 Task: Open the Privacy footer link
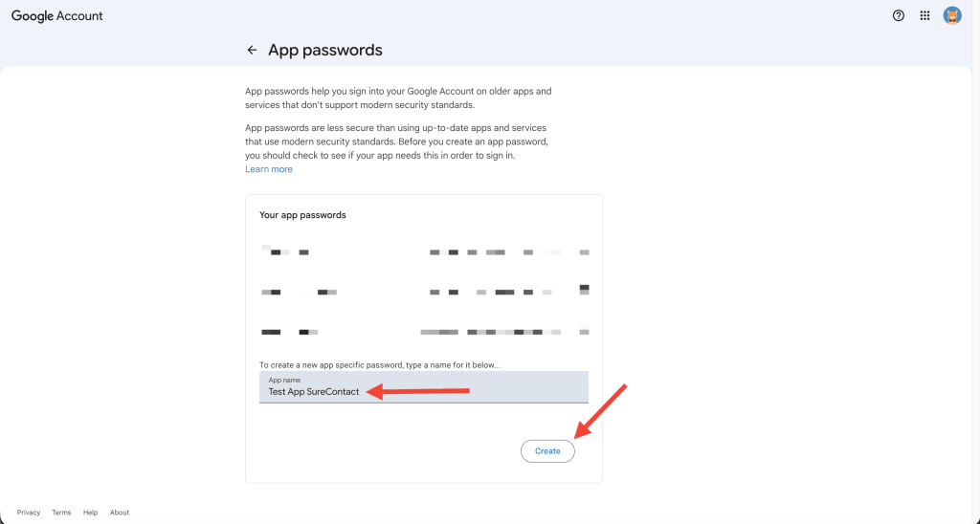point(29,513)
